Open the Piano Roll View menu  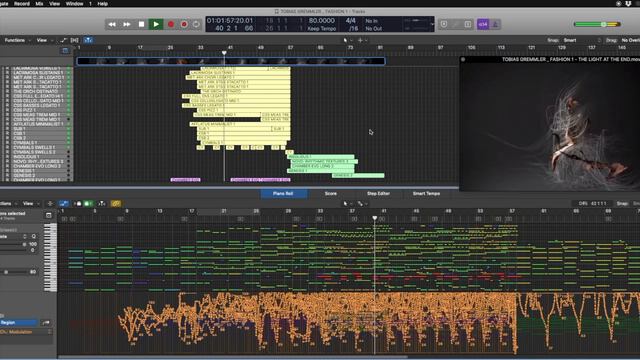coord(30,203)
